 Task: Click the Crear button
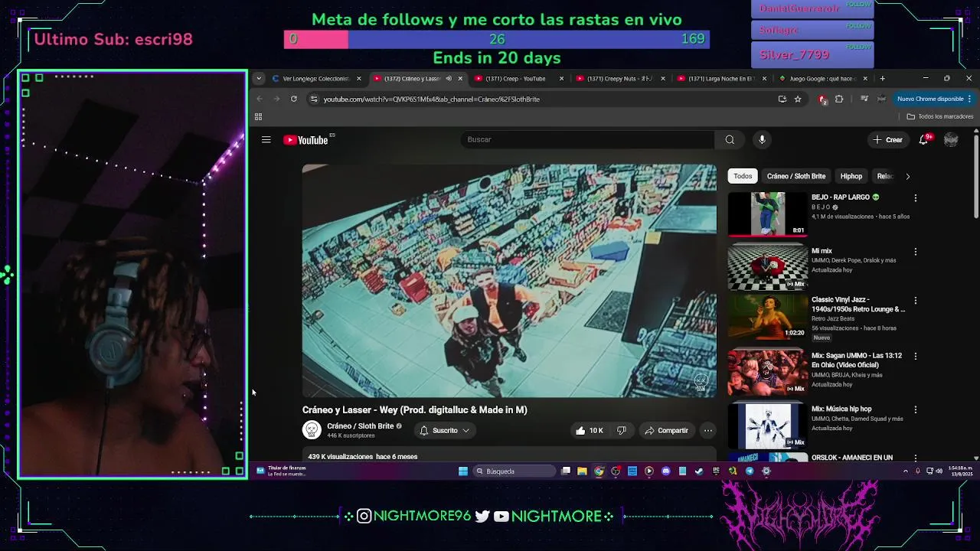[887, 139]
